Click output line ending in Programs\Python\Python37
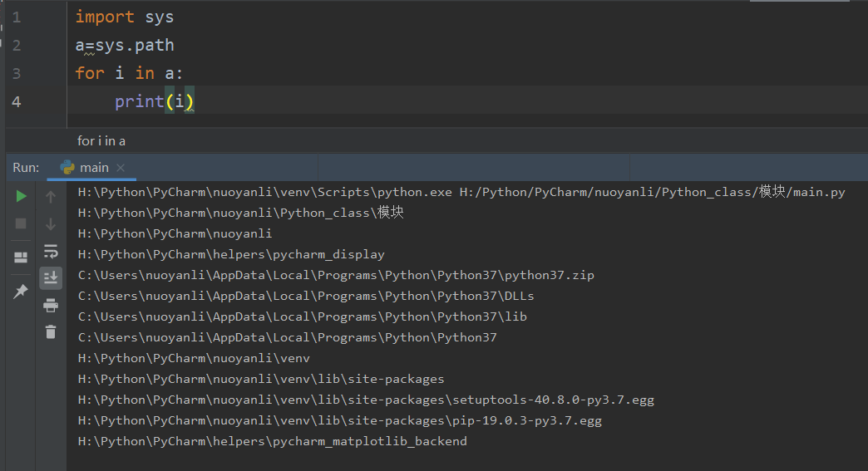The height and width of the screenshot is (471, 868). click(x=288, y=337)
